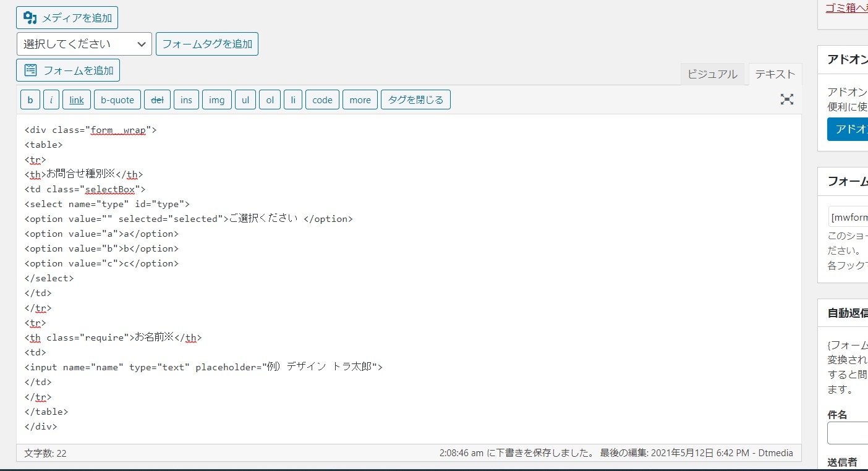Viewport: 868px width, 471px height.
Task: Click the code quicktag button
Action: (x=322, y=100)
